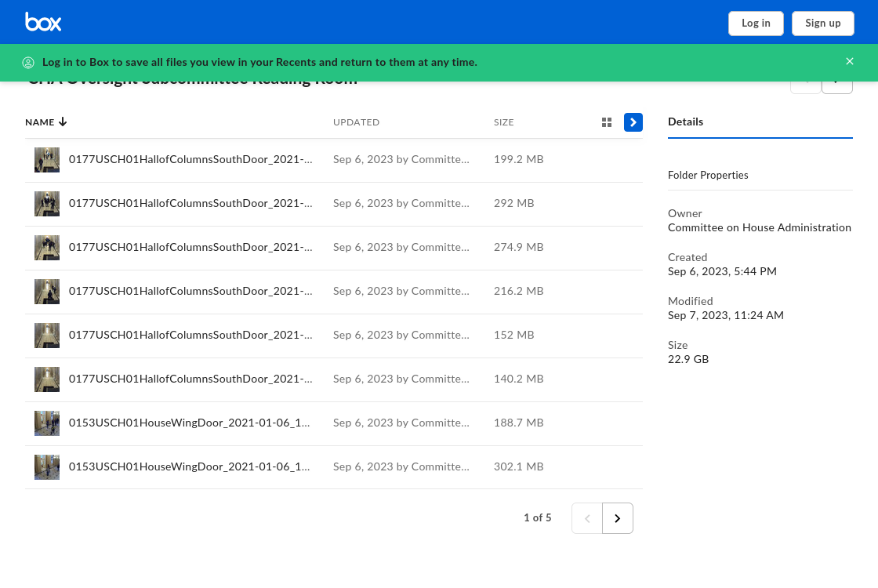Click created date Sep 6, 2023, 5:44 PM
The width and height of the screenshot is (878, 588).
pos(722,271)
